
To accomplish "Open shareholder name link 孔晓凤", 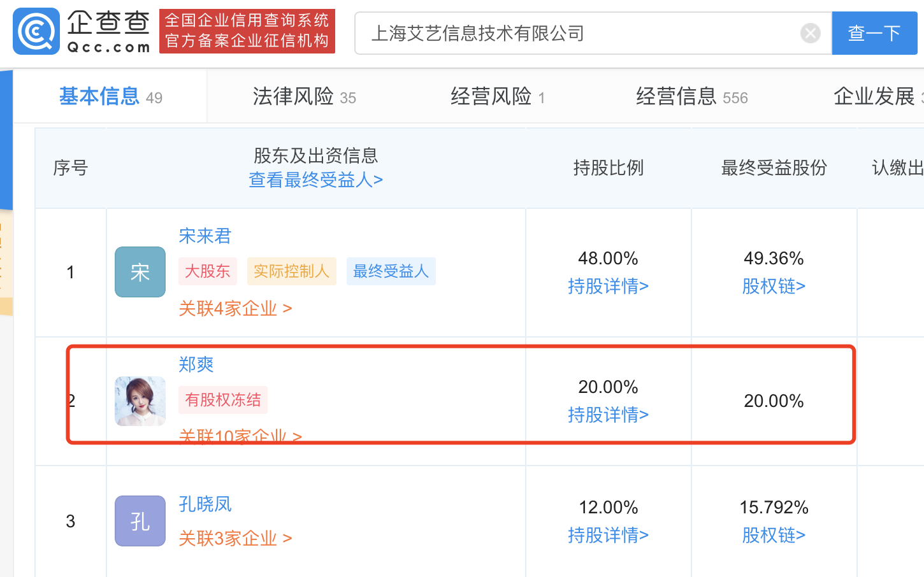I will [x=205, y=504].
